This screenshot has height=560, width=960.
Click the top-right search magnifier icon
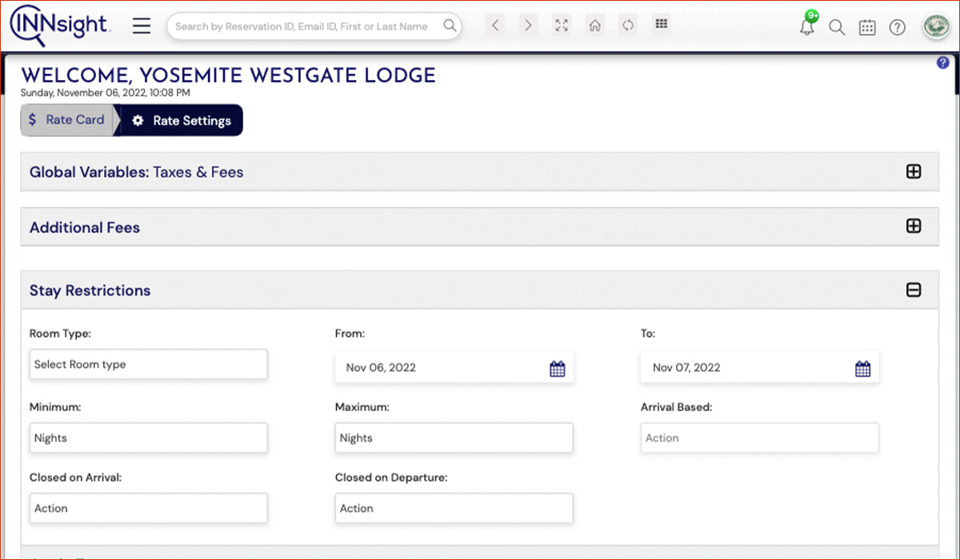coord(837,27)
